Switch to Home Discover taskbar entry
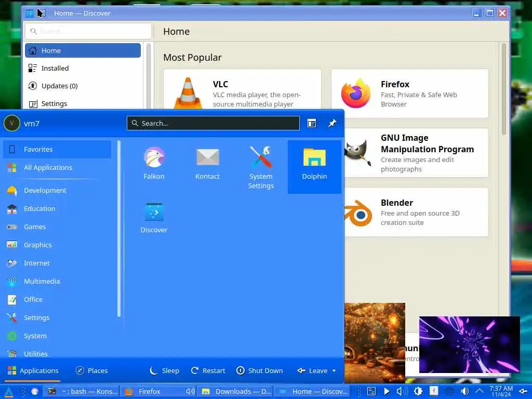Viewport: 532px width, 399px height. (x=313, y=391)
